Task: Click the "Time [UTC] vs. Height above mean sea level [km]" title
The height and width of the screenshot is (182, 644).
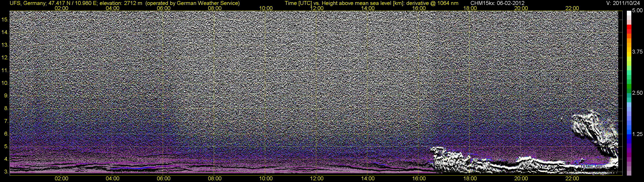Action: tap(345, 3)
